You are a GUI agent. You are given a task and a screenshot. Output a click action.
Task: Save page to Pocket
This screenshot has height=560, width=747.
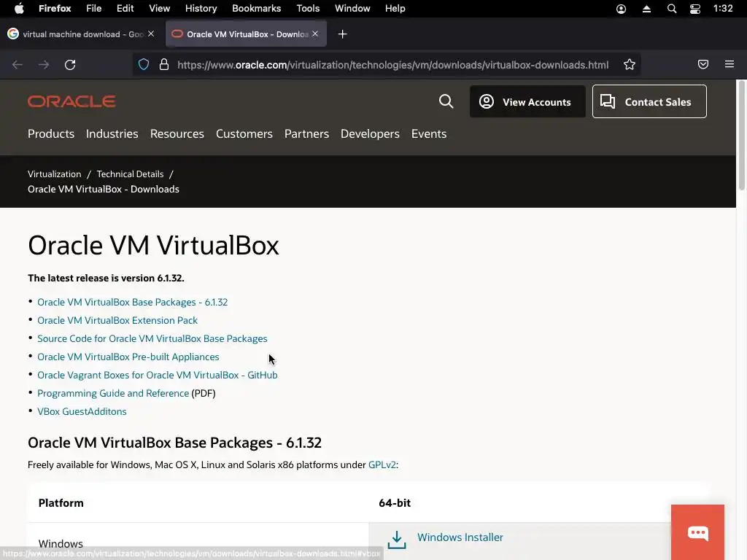[x=703, y=64]
